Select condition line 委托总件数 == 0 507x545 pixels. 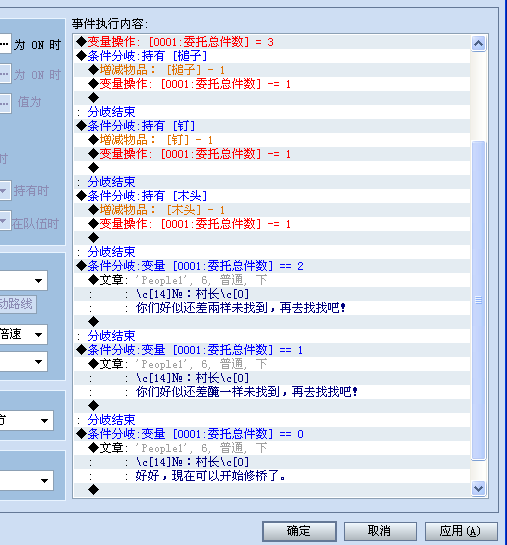click(x=272, y=434)
